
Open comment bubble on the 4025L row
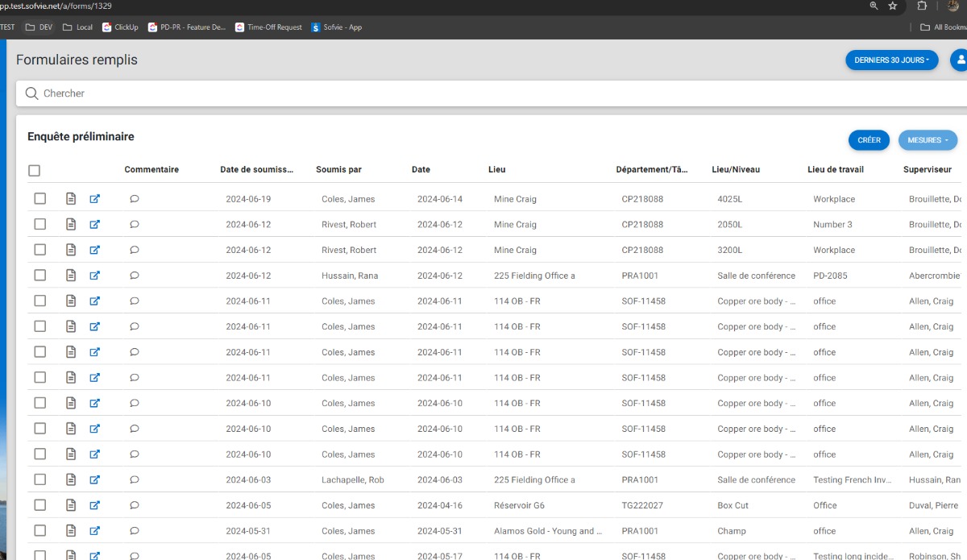pyautogui.click(x=135, y=199)
